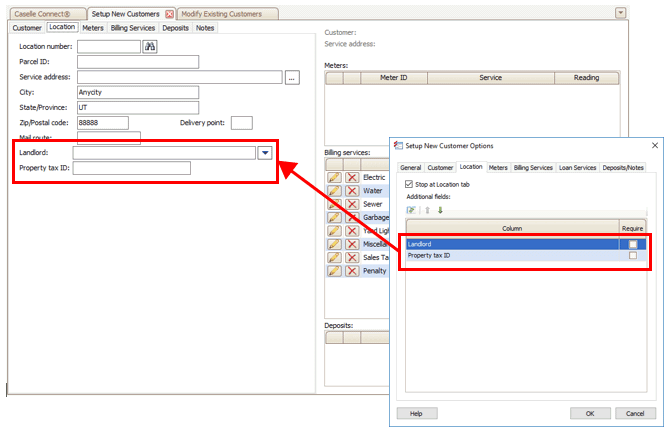Check Require box for Landlord row
The height and width of the screenshot is (432, 670).
point(633,244)
